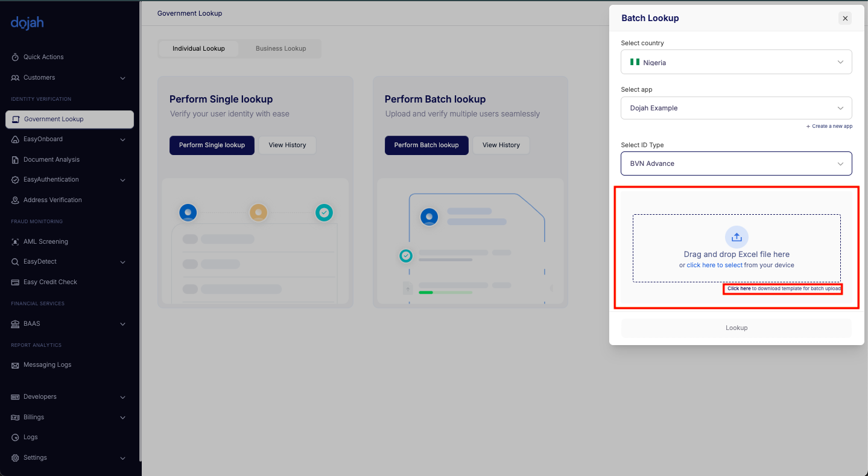The width and height of the screenshot is (868, 476).
Task: Select the Individual Lookup tab
Action: (x=198, y=48)
